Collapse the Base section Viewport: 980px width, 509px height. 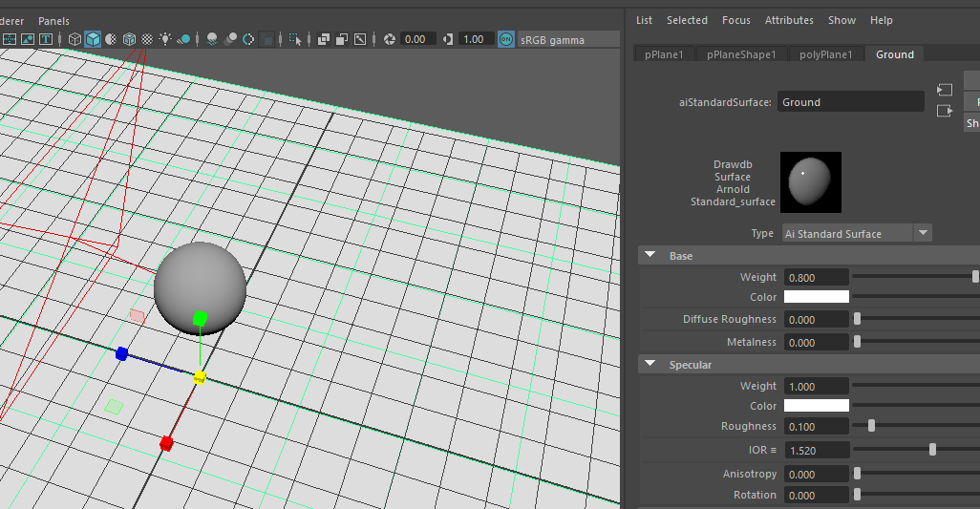650,255
